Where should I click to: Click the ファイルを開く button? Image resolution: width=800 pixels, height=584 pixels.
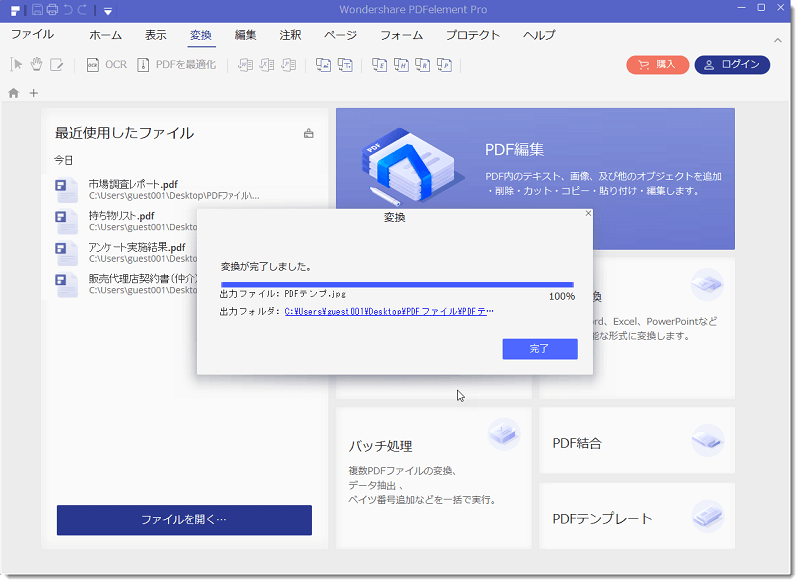point(184,520)
